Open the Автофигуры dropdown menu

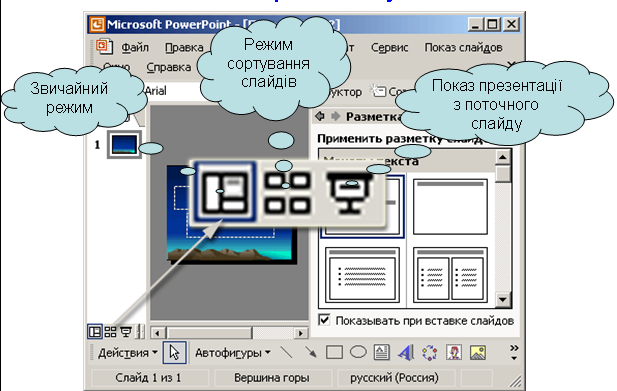pos(233,353)
